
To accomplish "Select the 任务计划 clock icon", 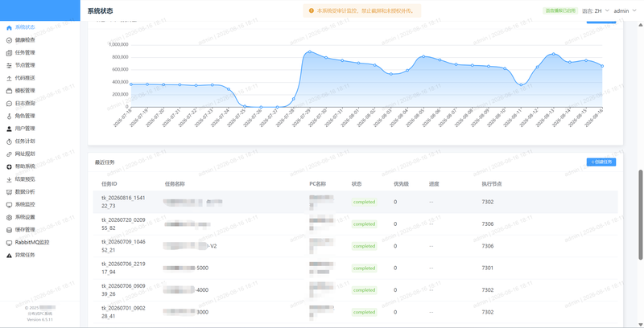I will pyautogui.click(x=9, y=141).
